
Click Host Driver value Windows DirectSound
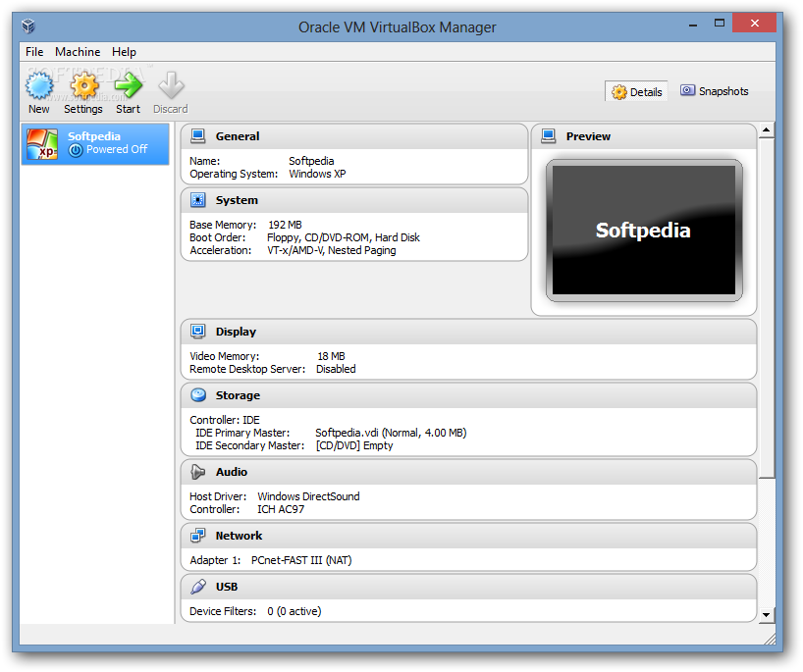[x=308, y=496]
